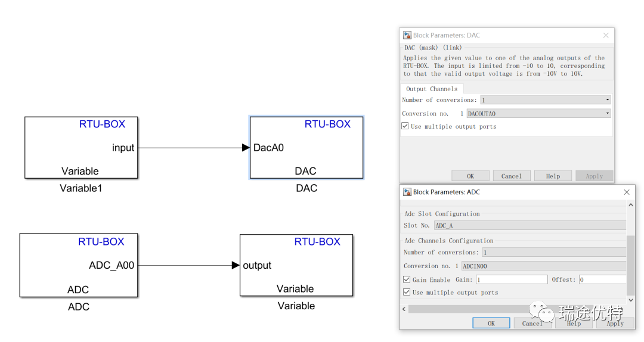Image resolution: width=644 pixels, height=342 pixels.
Task: Open the DAC Number of conversions dropdown
Action: point(546,100)
